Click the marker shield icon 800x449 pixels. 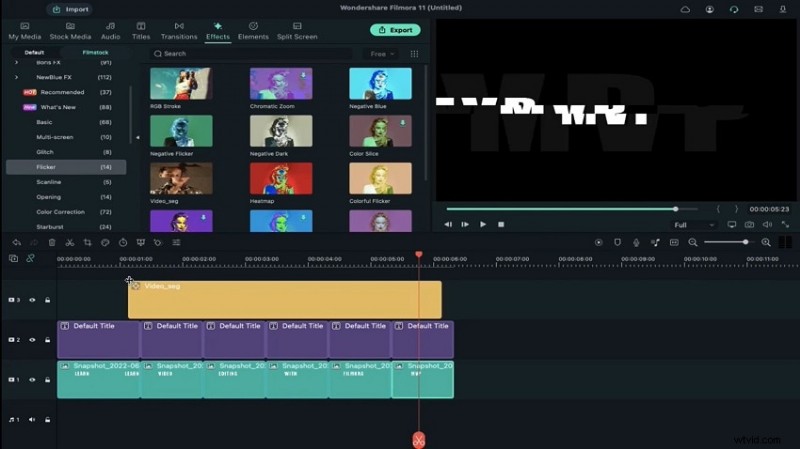click(617, 242)
